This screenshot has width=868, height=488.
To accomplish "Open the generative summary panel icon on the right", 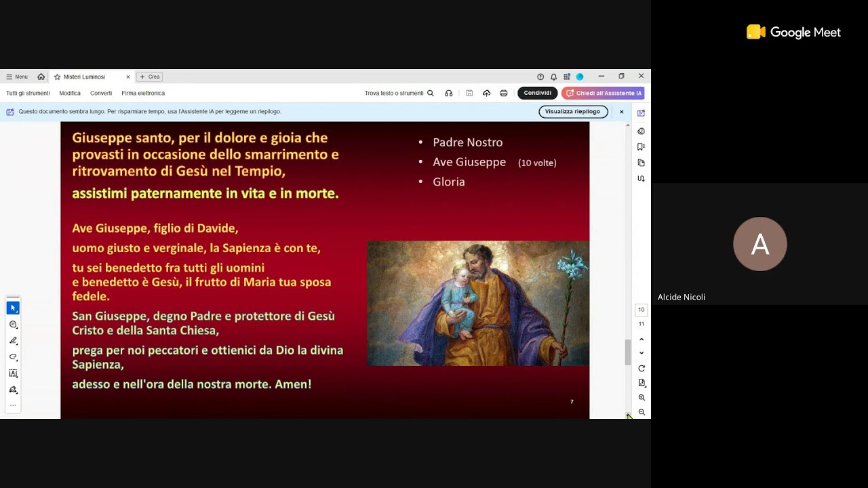I will pos(642,131).
